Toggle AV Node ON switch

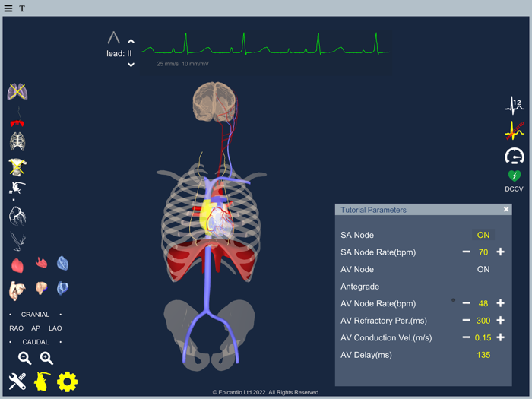coord(483,269)
